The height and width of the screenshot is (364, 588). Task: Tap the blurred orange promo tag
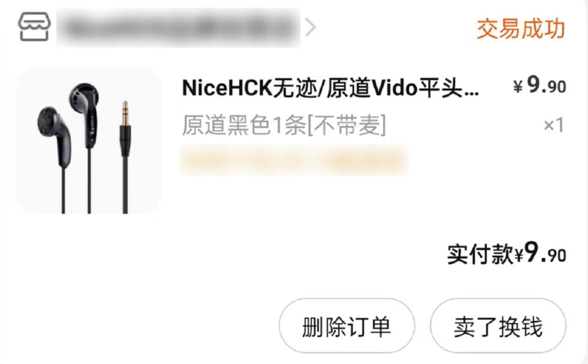(x=293, y=161)
